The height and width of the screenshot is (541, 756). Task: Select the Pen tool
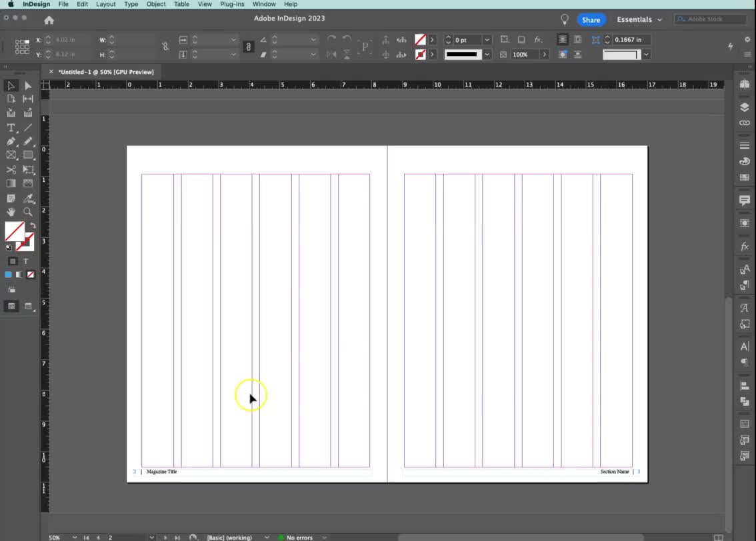[x=11, y=141]
